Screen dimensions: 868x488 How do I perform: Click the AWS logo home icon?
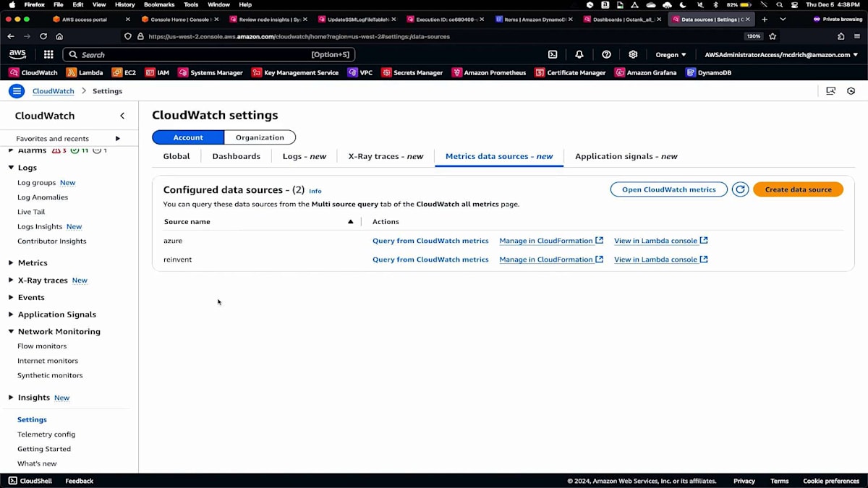click(17, 54)
